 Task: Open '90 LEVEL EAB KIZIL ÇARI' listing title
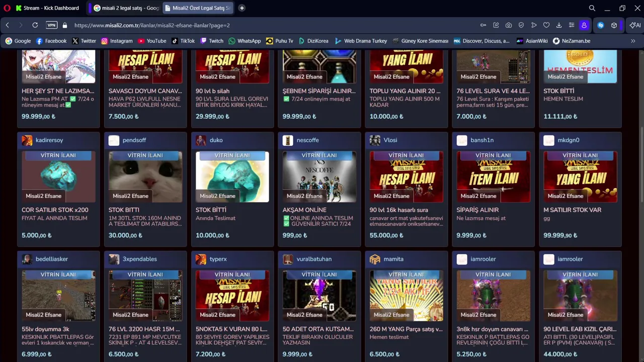pos(580,329)
